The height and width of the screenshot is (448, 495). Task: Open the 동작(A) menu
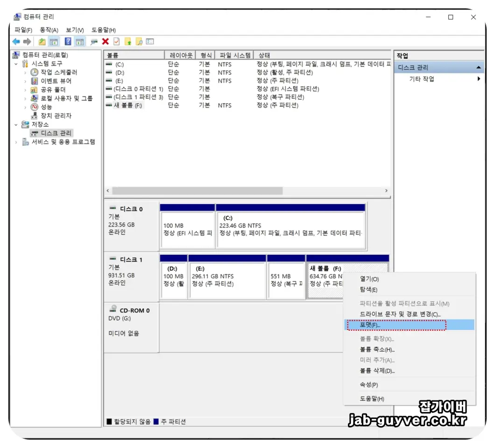48,29
